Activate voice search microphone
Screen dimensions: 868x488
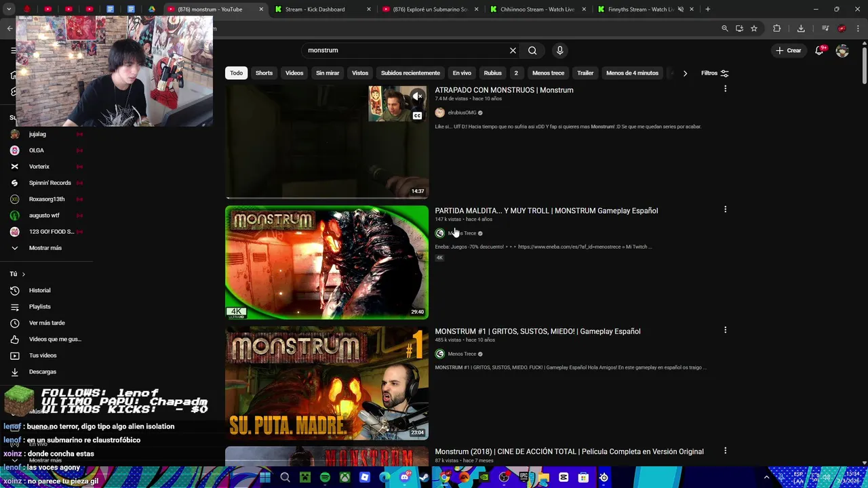click(x=559, y=50)
